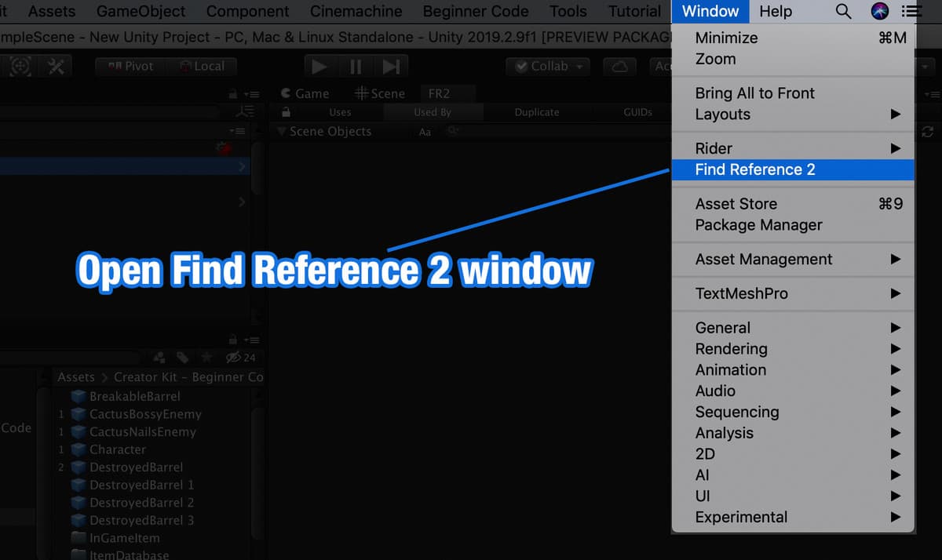Viewport: 942px width, 560px height.
Task: Open the Collab dropdown
Action: (x=549, y=67)
